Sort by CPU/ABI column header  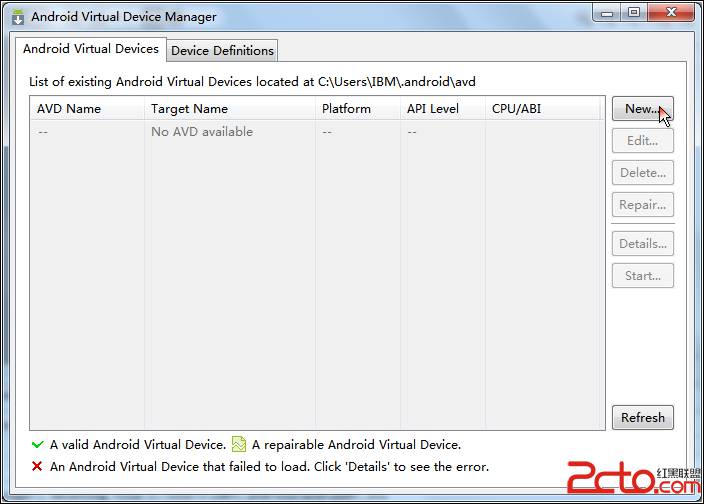click(542, 109)
